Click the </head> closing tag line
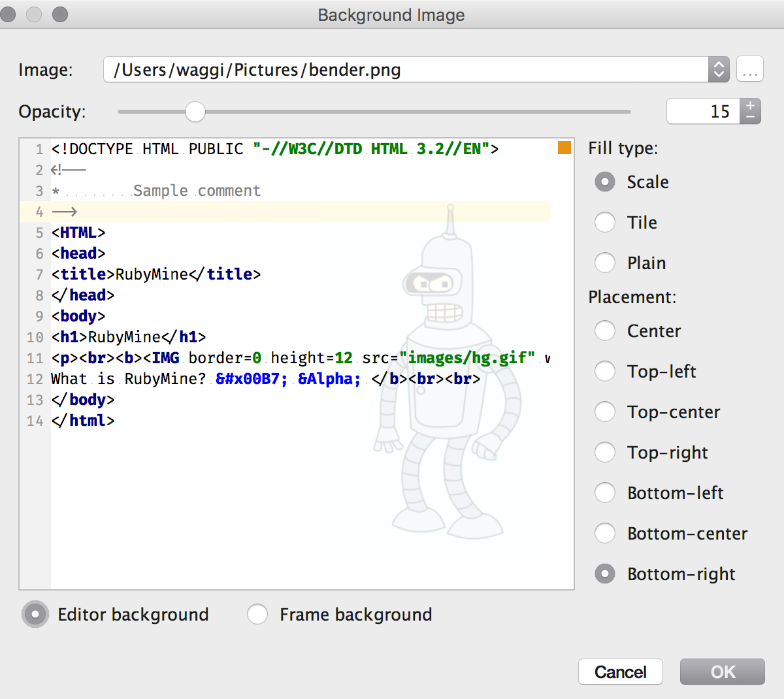784x699 pixels. [x=83, y=295]
